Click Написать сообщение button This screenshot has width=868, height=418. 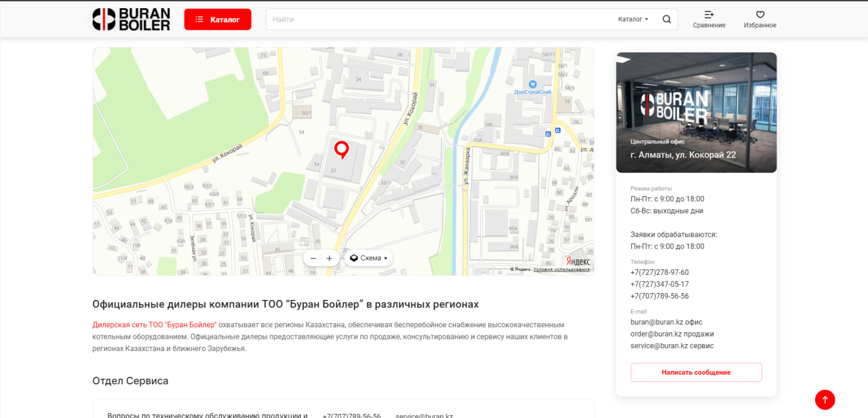696,373
